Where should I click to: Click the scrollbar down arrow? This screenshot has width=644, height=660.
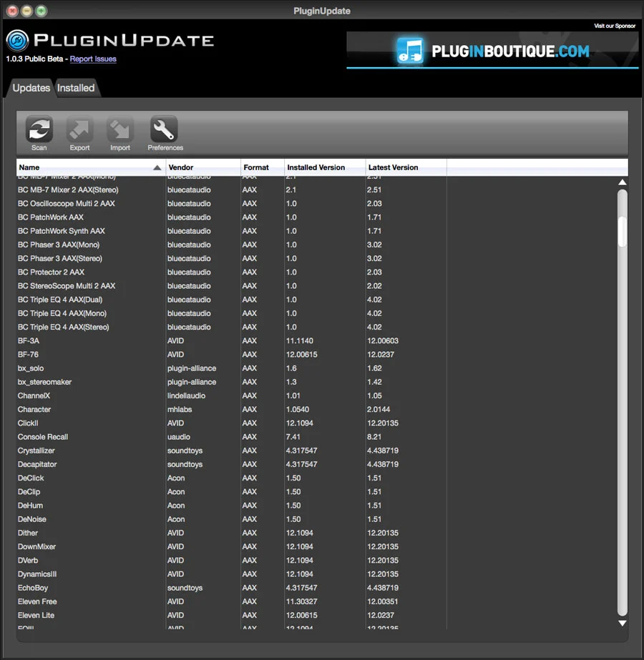pyautogui.click(x=622, y=623)
